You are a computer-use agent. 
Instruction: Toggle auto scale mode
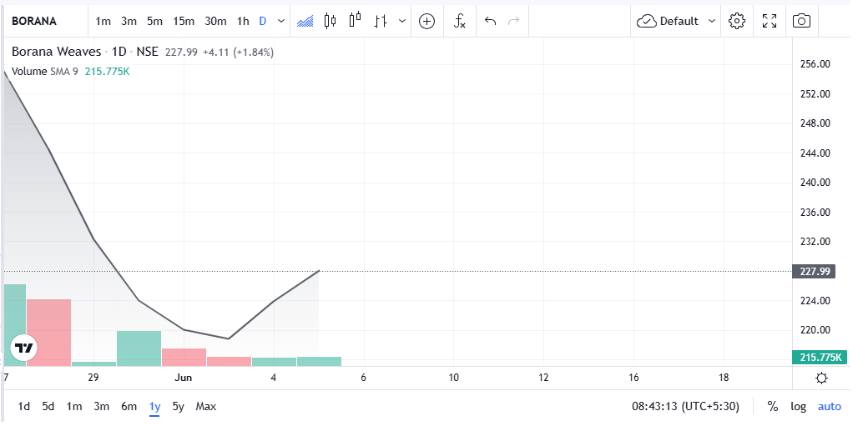(x=830, y=407)
